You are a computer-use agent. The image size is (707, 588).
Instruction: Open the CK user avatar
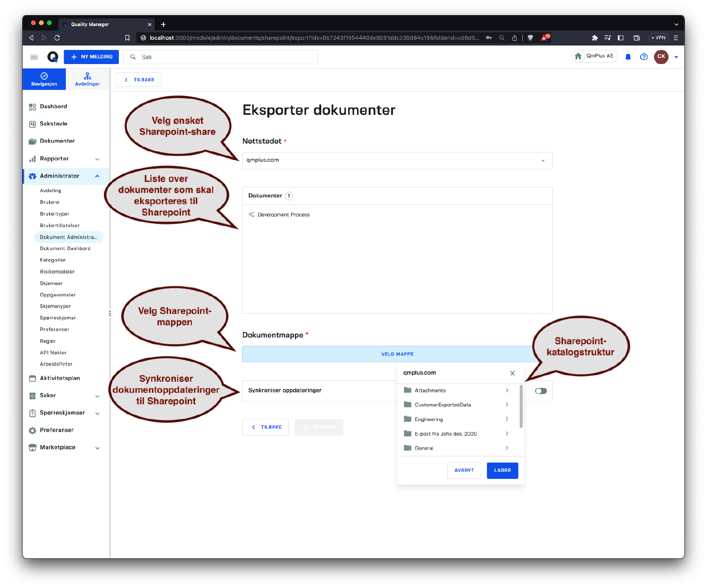coord(661,57)
